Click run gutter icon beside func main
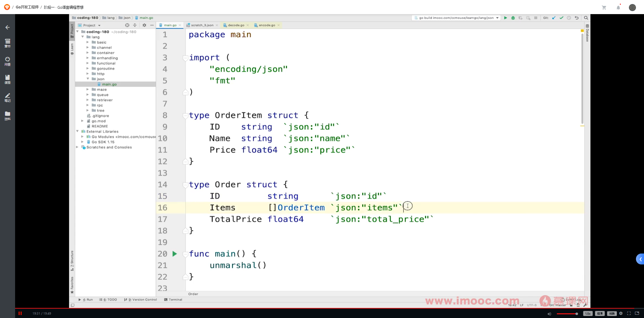Viewport: 644px width, 318px height. click(x=174, y=254)
